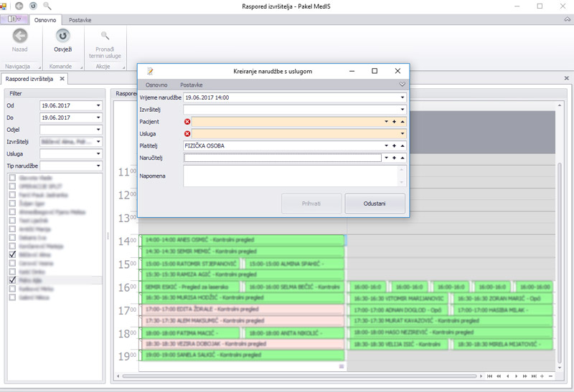Open the Akcije group launcher corner arrow
This screenshot has width=574, height=392.
click(x=123, y=67)
